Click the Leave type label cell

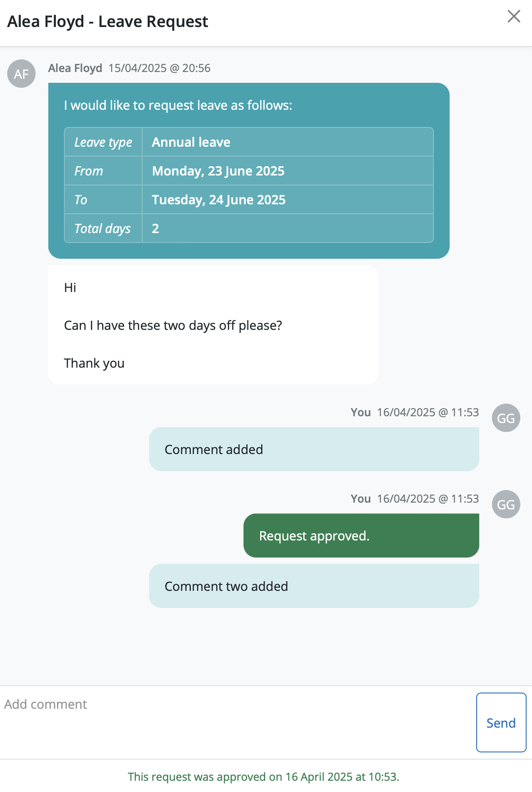tap(103, 142)
